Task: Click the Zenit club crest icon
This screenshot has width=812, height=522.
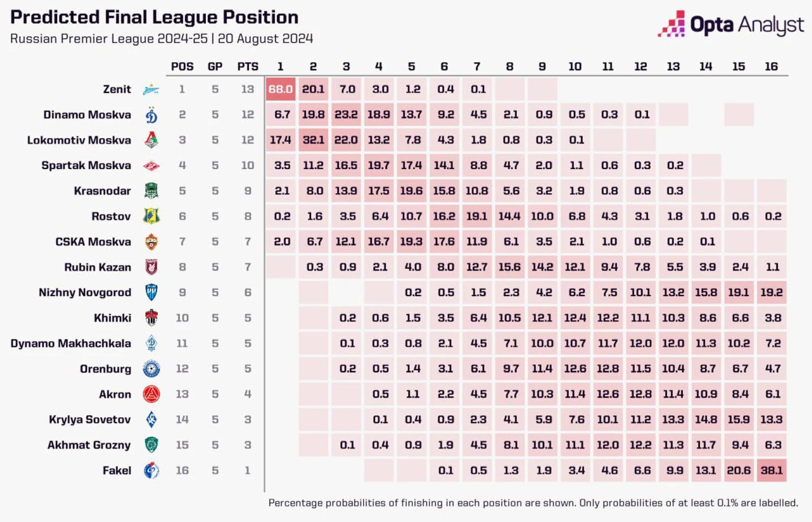Action: (151, 90)
